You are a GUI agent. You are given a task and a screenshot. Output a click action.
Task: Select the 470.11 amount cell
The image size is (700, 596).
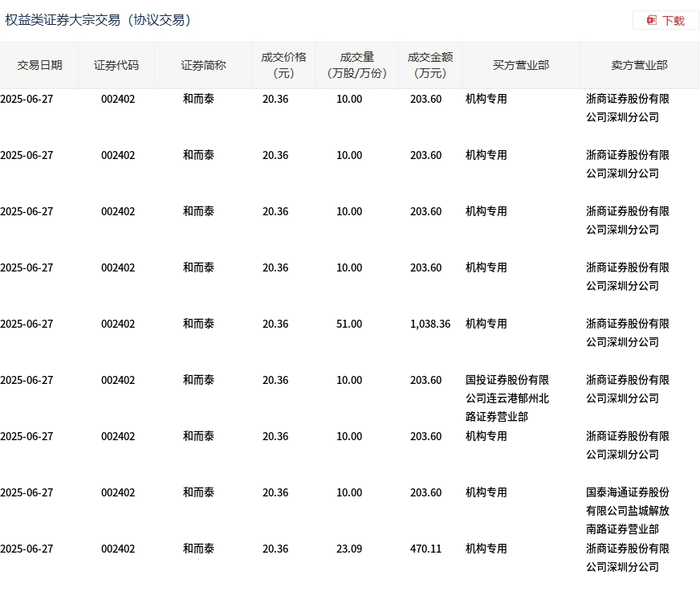425,549
